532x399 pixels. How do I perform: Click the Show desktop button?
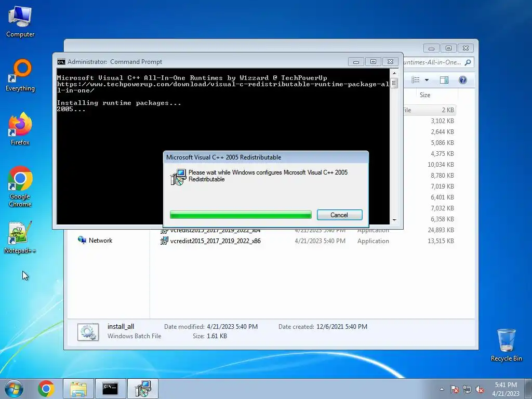[528, 389]
